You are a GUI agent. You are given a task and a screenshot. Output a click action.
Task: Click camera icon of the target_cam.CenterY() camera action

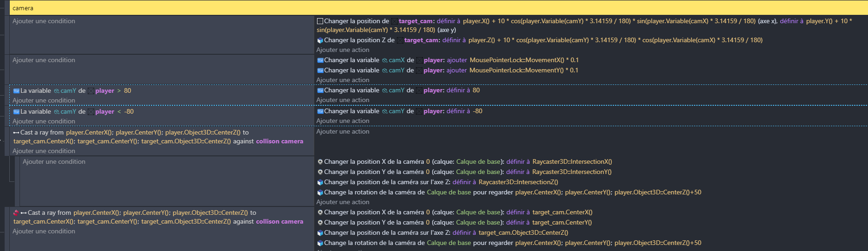[320, 223]
